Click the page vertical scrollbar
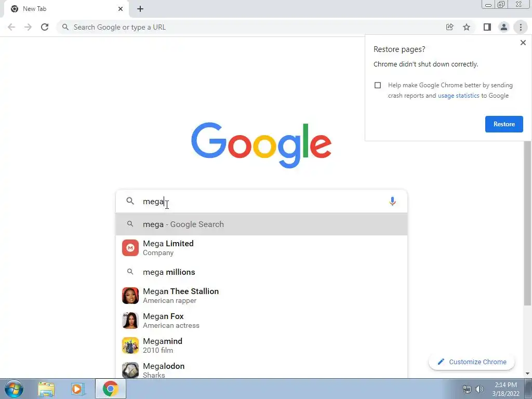Screen dimensions: 532x399 [527, 223]
